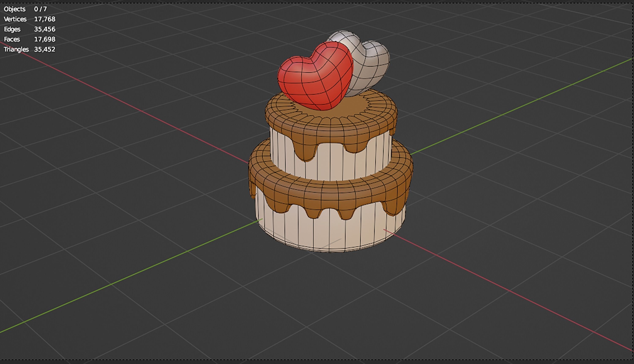Click the "Vertices" statistics label

pos(15,19)
